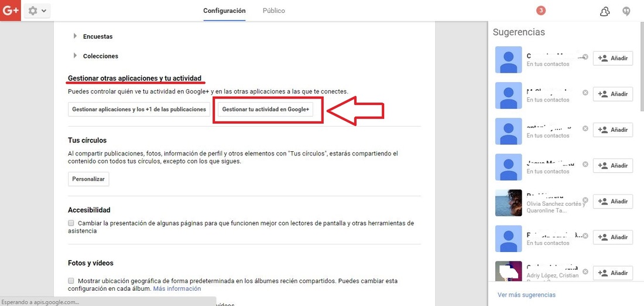Click the Encuestas label
This screenshot has height=306, width=644.
click(x=98, y=36)
